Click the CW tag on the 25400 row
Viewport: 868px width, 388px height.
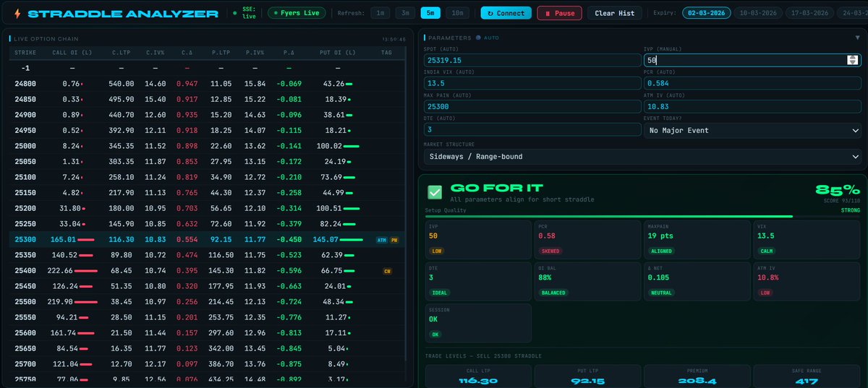click(x=388, y=271)
